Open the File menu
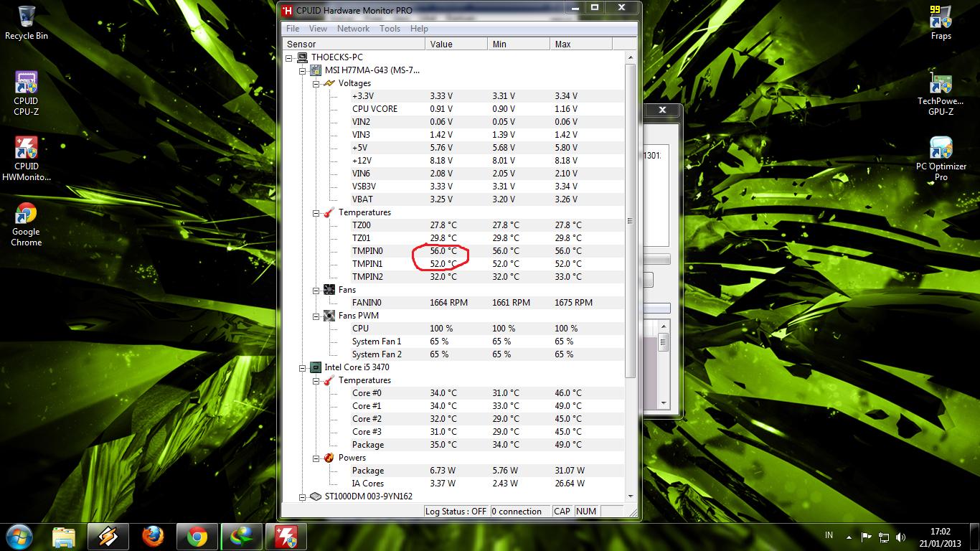The height and width of the screenshot is (551, 980). (x=293, y=29)
